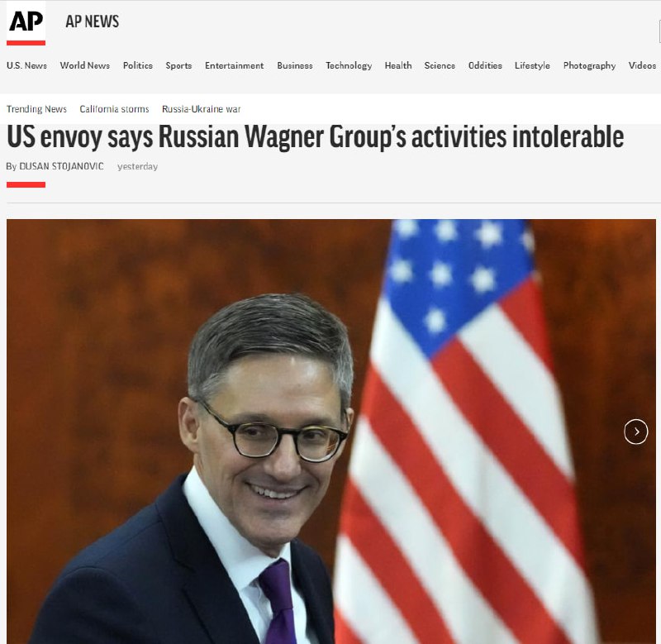This screenshot has width=661, height=644.
Task: Open the Oddities section
Action: [x=485, y=65]
